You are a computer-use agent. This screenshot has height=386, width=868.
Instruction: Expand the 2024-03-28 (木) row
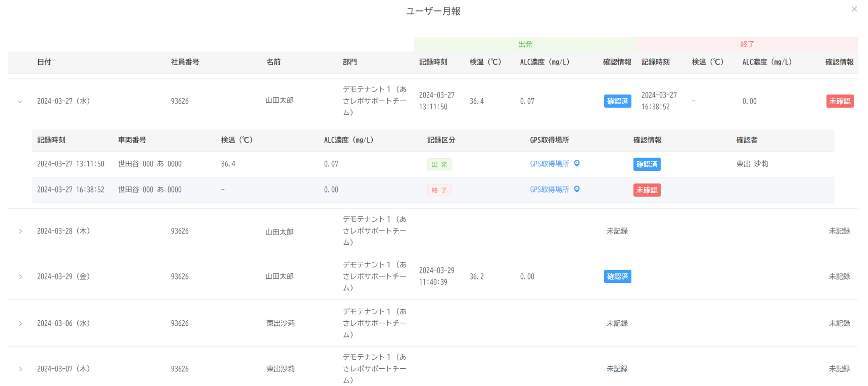[x=21, y=231]
